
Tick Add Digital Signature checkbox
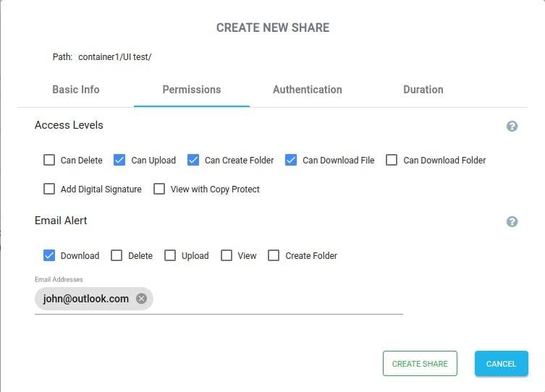point(49,189)
